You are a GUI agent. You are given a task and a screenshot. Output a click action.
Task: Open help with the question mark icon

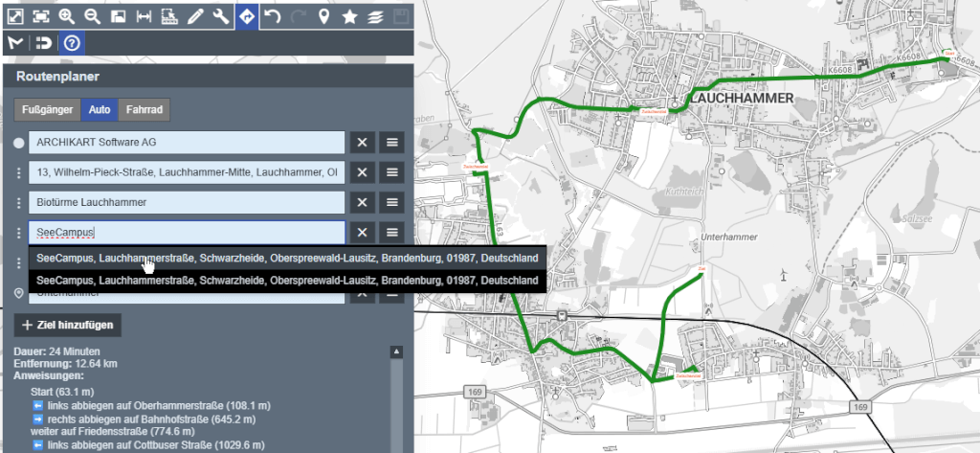(x=73, y=42)
